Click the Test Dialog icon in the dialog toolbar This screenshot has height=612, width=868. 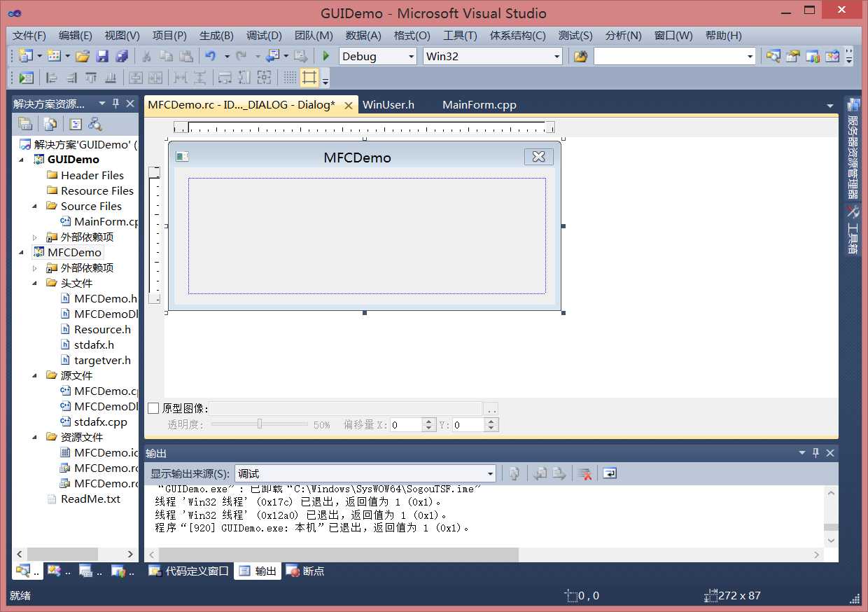[26, 78]
